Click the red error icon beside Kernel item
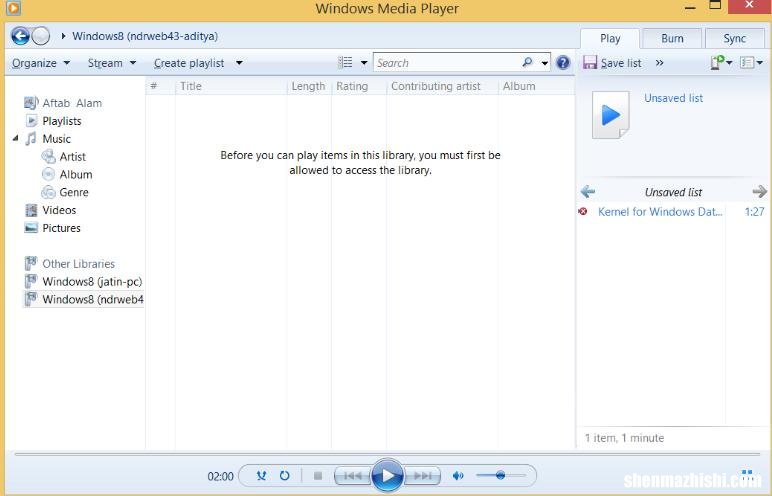The height and width of the screenshot is (496, 772). [x=583, y=212]
